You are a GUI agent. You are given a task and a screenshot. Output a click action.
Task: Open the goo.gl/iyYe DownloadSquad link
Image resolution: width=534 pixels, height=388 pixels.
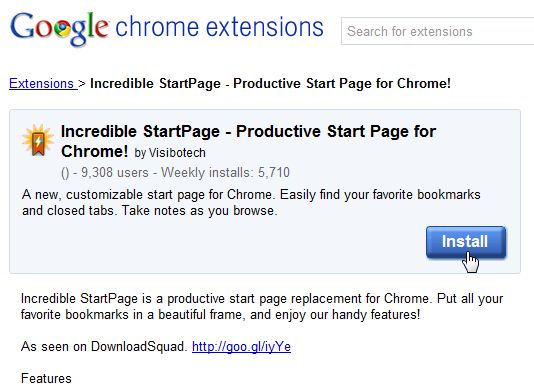click(241, 347)
